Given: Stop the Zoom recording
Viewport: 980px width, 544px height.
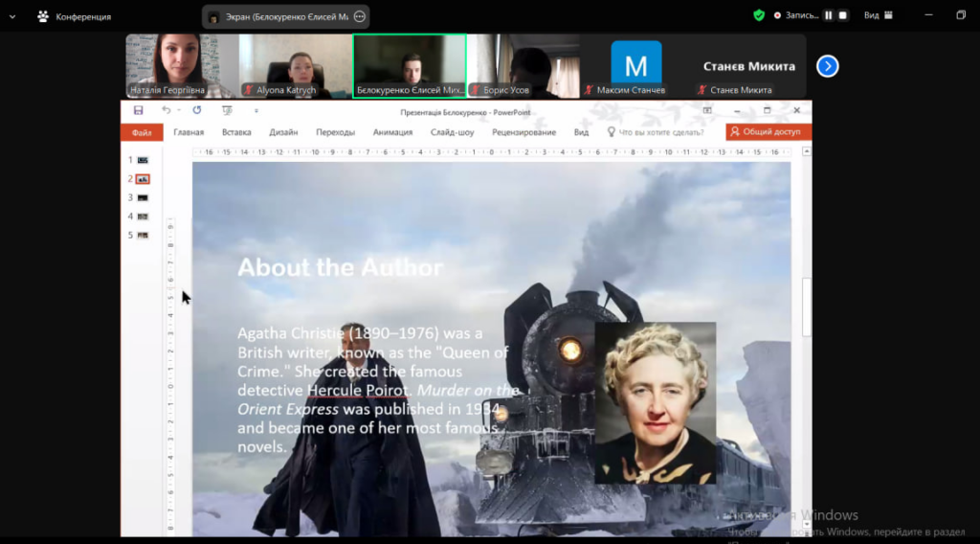Looking at the screenshot, I should point(842,15).
